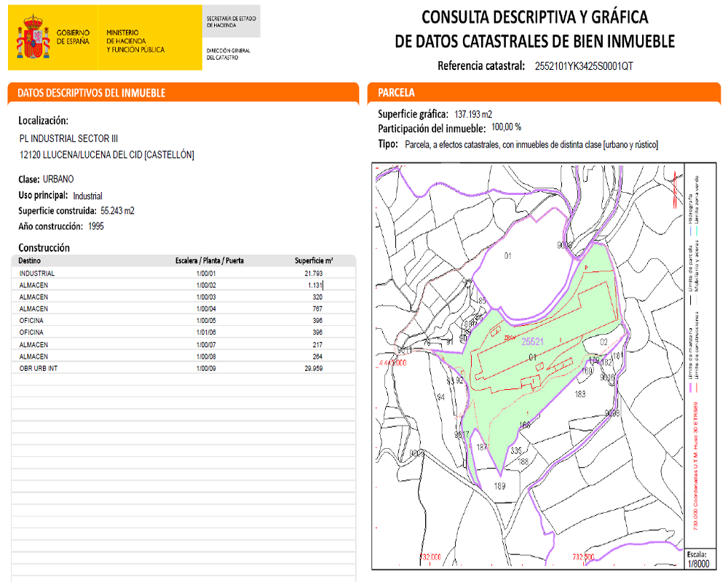The image size is (728, 582).
Task: Click the Destino column header
Action: [30, 261]
